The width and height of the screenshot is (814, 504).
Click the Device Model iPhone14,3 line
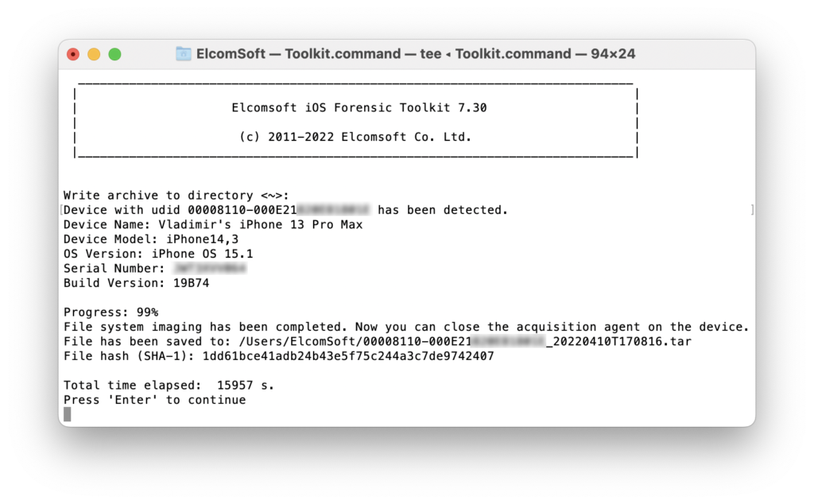[x=151, y=238]
